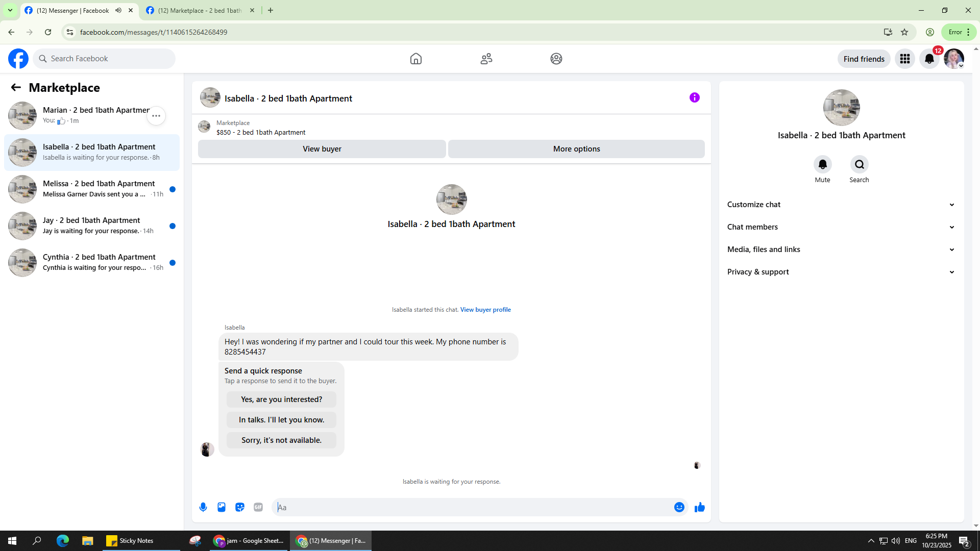
Task: Expand the Chat members section
Action: (841, 227)
